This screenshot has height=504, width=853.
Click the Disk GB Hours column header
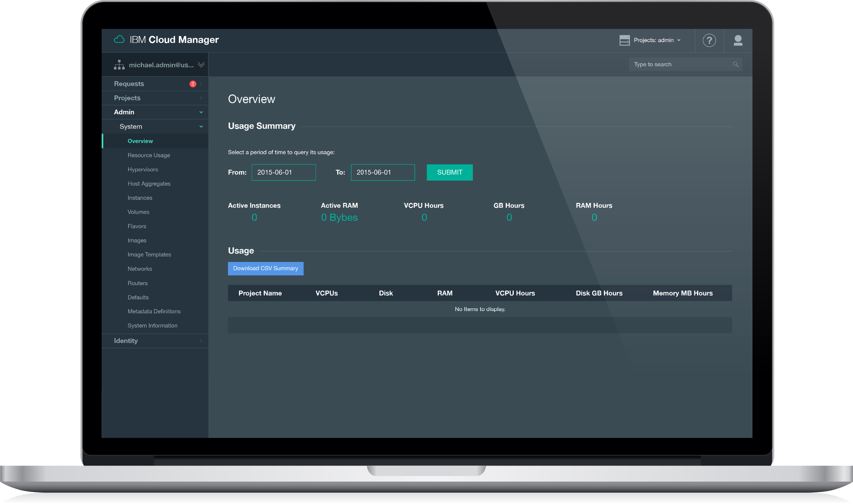pos(599,293)
